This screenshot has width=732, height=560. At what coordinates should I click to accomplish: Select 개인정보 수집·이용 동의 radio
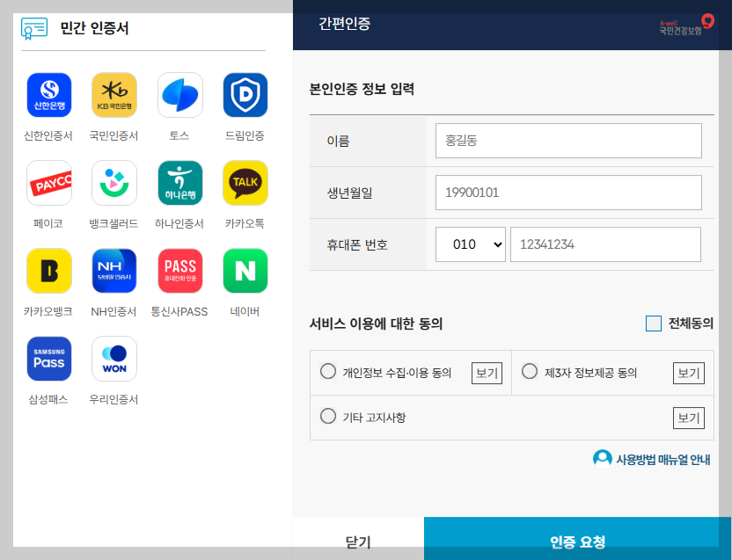coord(328,372)
